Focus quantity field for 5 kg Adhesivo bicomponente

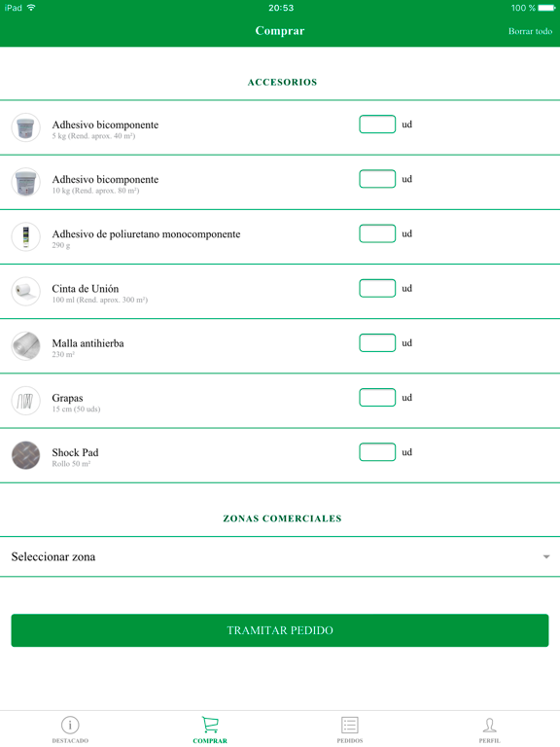tap(377, 124)
